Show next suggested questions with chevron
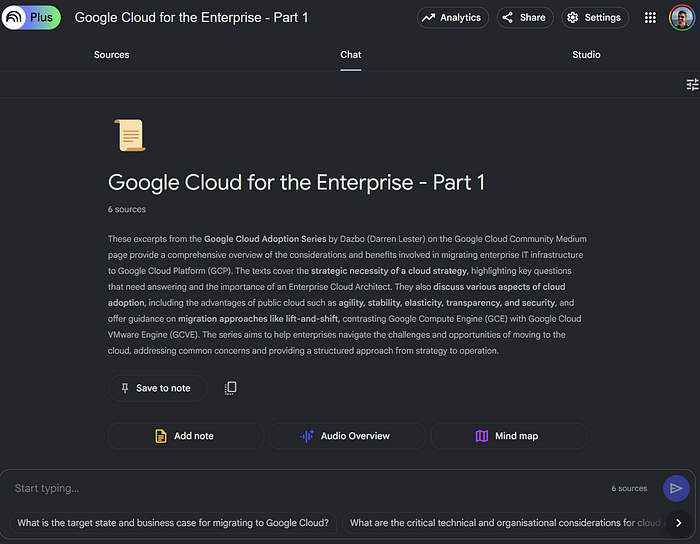The width and height of the screenshot is (700, 544). point(679,523)
